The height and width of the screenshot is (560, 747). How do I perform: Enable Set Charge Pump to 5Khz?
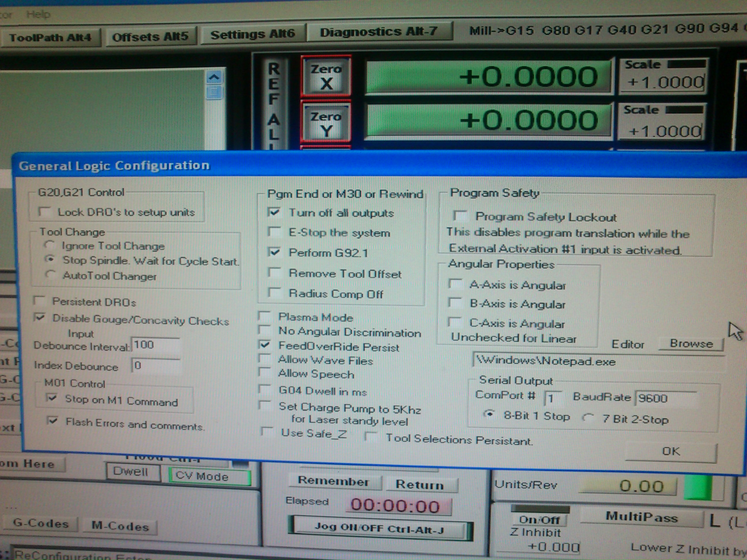tap(265, 405)
